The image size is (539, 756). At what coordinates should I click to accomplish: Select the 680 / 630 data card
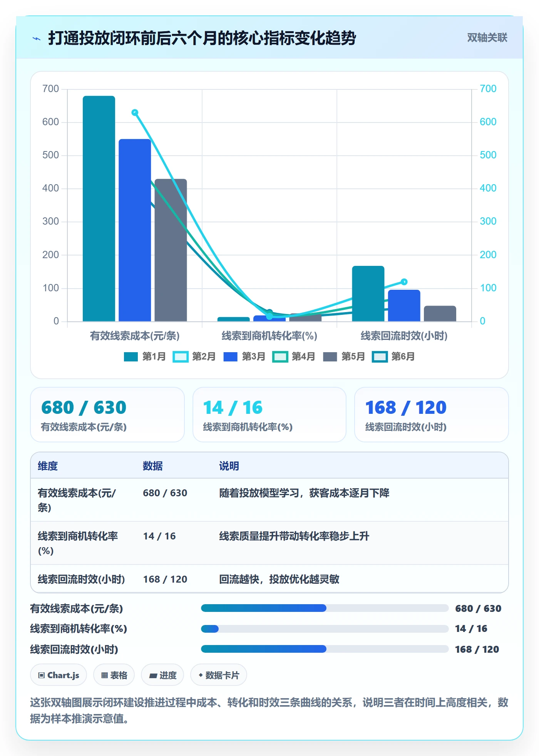107,415
